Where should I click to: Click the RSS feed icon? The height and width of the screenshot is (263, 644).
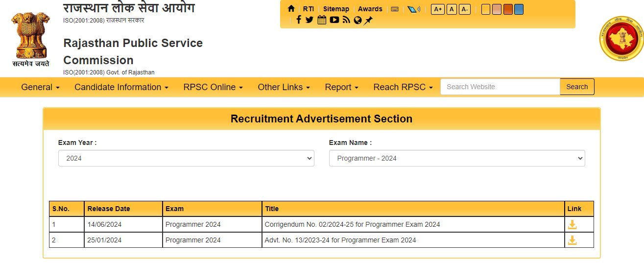[347, 20]
